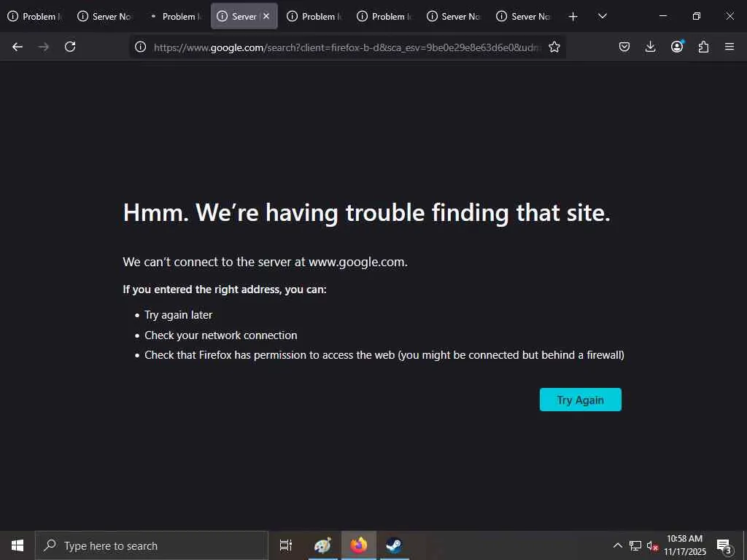The height and width of the screenshot is (560, 747).
Task: Open the notifications action center
Action: (724, 546)
